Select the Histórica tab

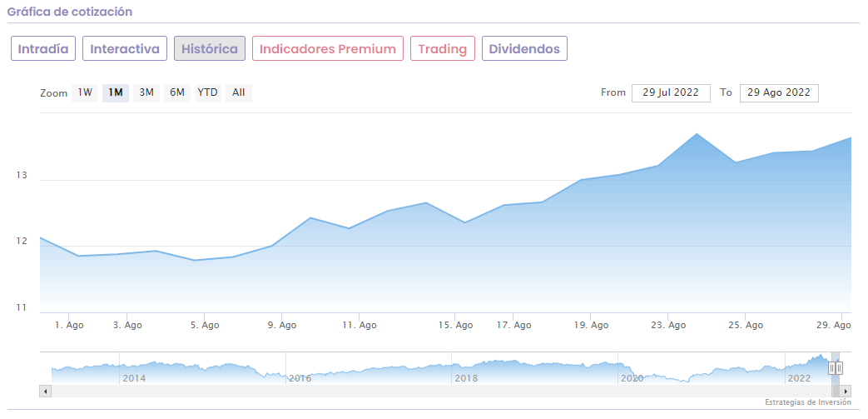(x=210, y=48)
